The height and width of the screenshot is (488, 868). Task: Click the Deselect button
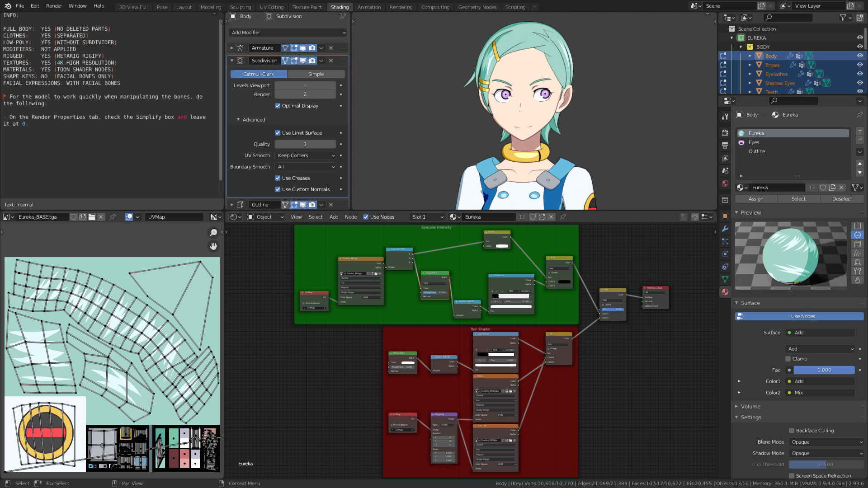pyautogui.click(x=842, y=199)
